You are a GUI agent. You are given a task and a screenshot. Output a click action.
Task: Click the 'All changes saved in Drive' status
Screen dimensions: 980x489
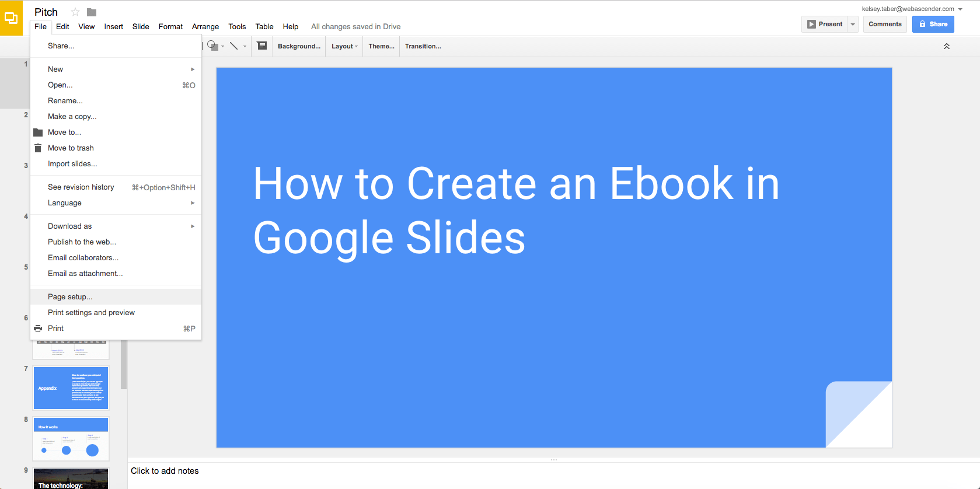coord(355,26)
